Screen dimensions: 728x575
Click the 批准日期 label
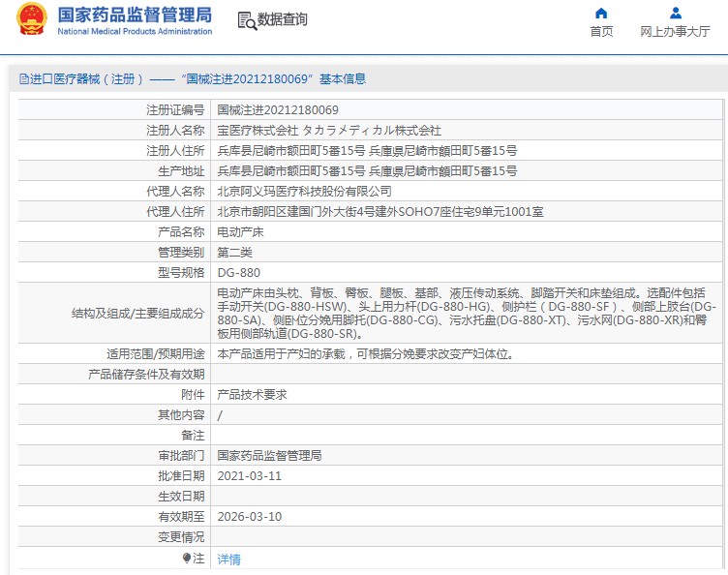[182, 476]
